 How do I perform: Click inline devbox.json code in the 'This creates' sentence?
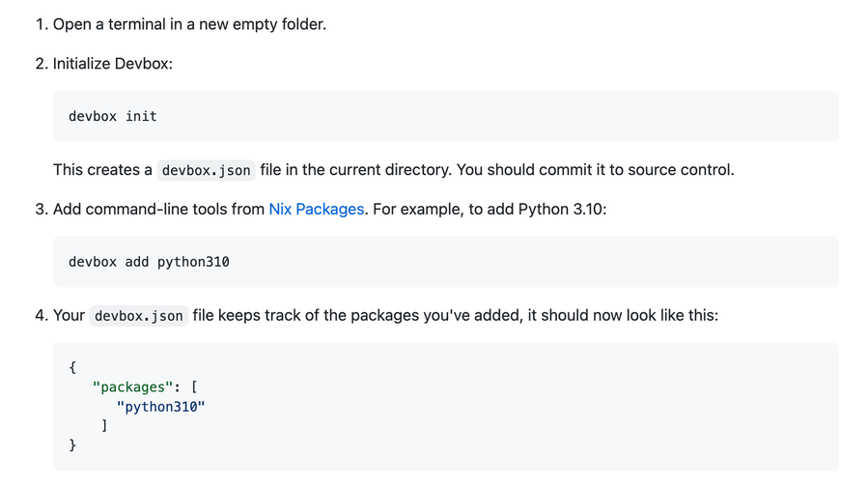206,170
